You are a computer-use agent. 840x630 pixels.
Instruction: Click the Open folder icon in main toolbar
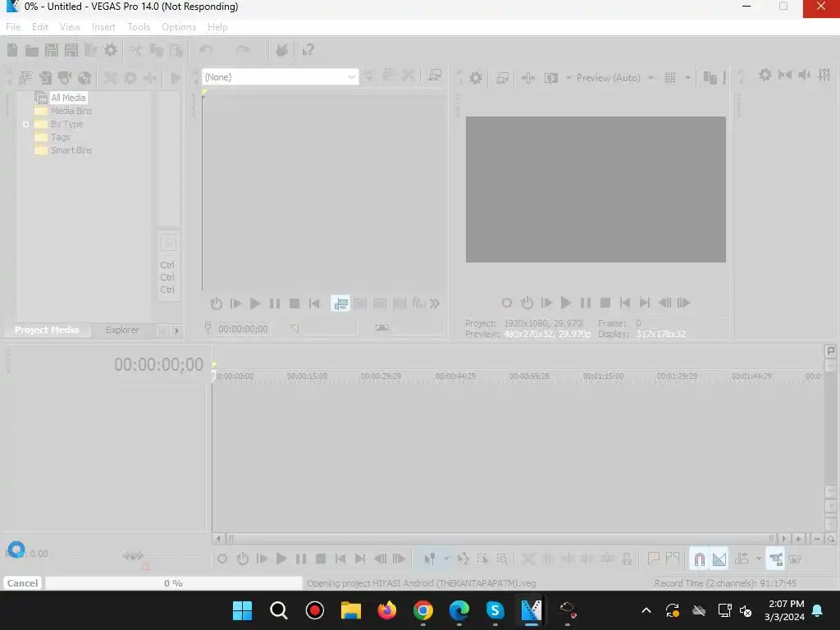pos(32,50)
